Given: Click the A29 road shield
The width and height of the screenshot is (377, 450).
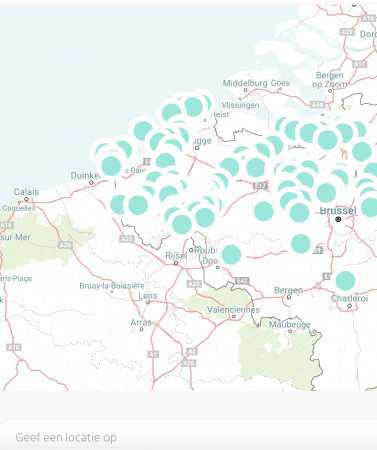Looking at the screenshot, I should (x=347, y=32).
